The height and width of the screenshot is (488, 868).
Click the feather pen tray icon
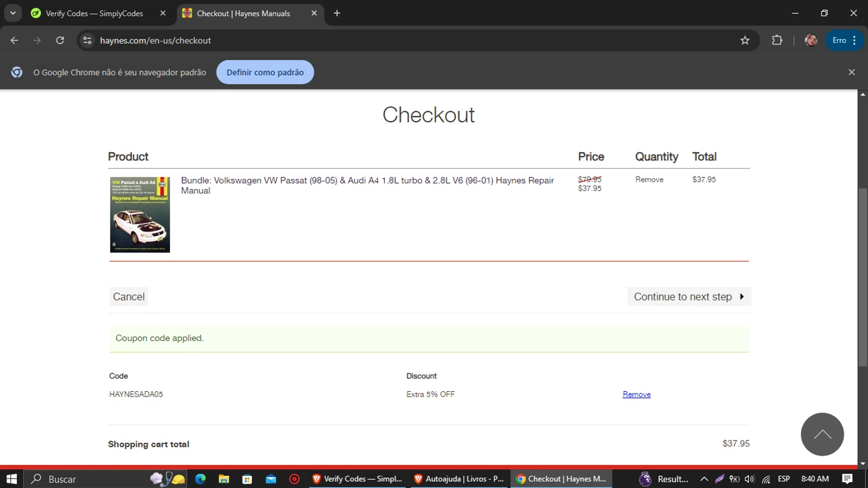pos(719,479)
